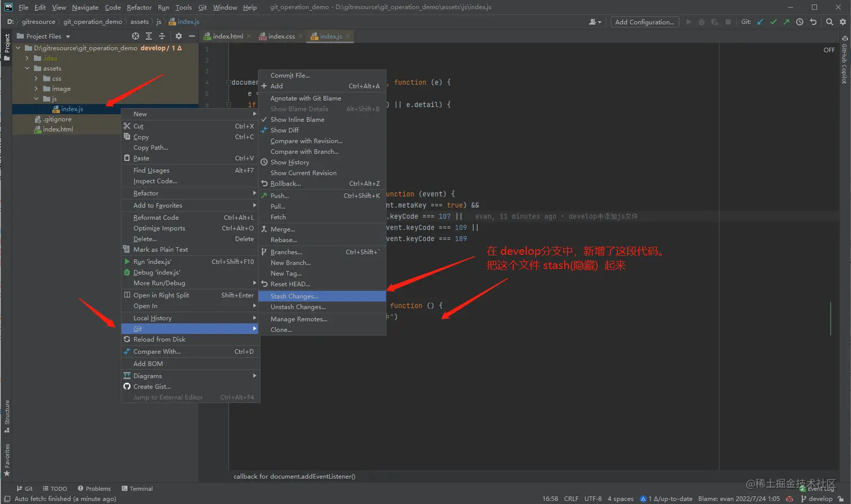Viewport: 851px width, 504px height.
Task: Click Create Gist... menu item
Action: (x=190, y=386)
